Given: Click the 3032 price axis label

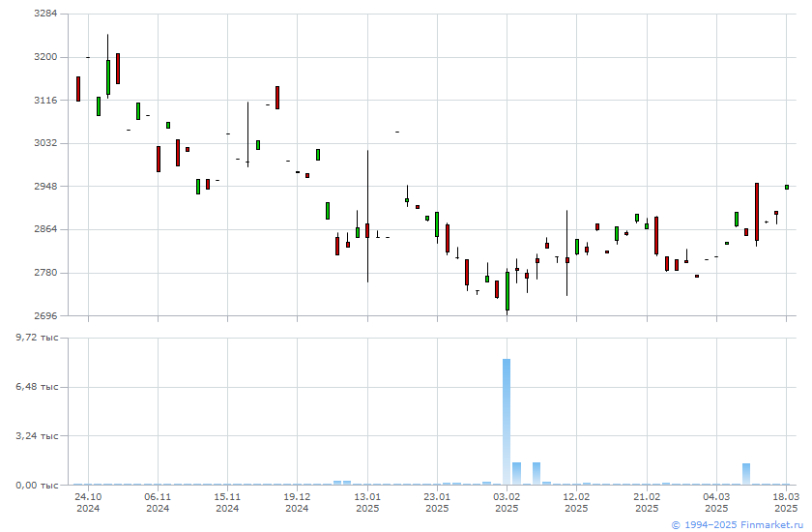Looking at the screenshot, I should point(45,143).
